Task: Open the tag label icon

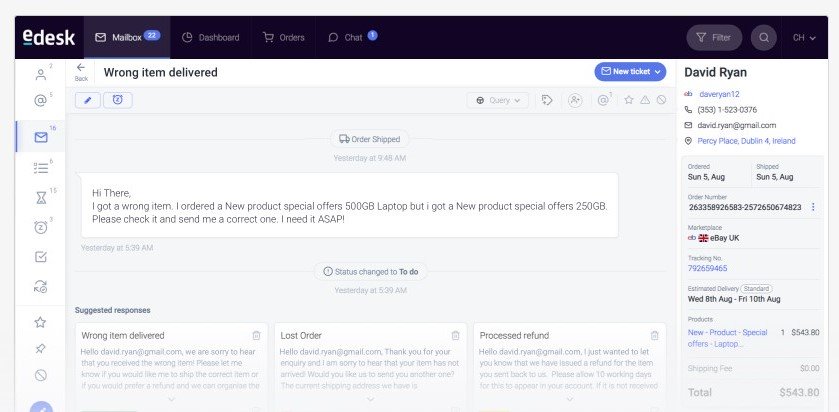Action: pos(547,100)
